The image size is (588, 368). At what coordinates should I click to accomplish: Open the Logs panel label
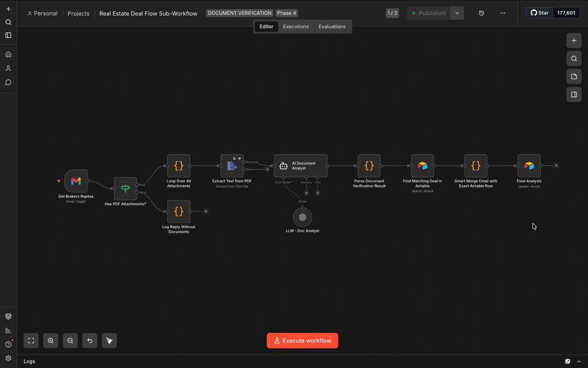tap(29, 362)
